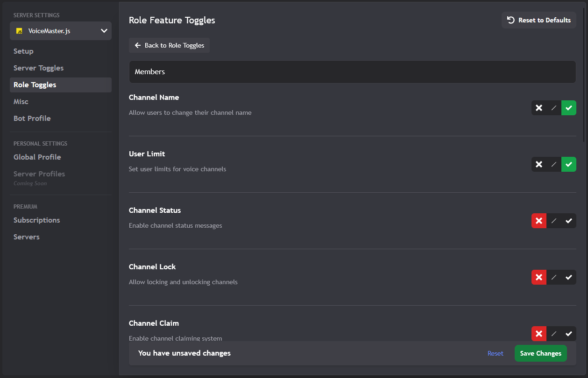Click the green checkmark icon for Channel Name

[x=568, y=108]
